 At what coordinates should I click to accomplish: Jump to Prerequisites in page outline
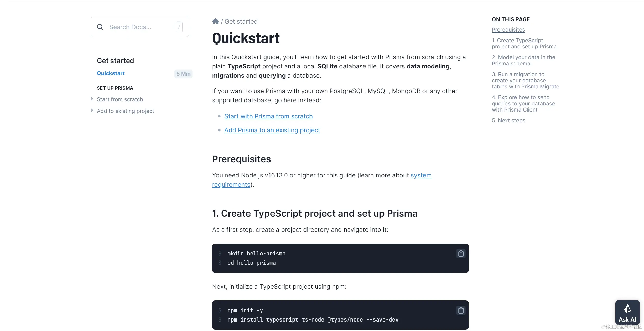point(508,30)
